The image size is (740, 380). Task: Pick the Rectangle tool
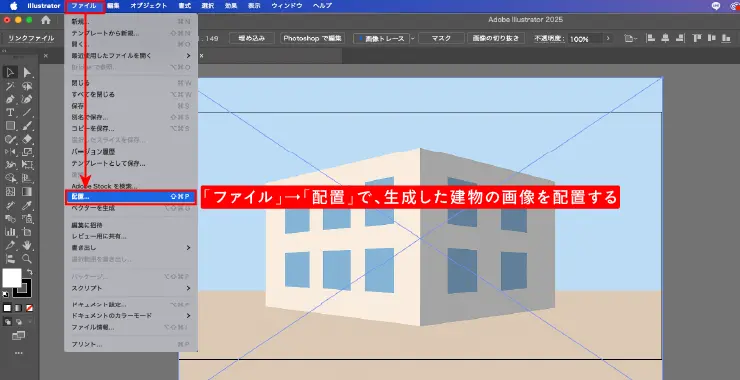pyautogui.click(x=10, y=126)
